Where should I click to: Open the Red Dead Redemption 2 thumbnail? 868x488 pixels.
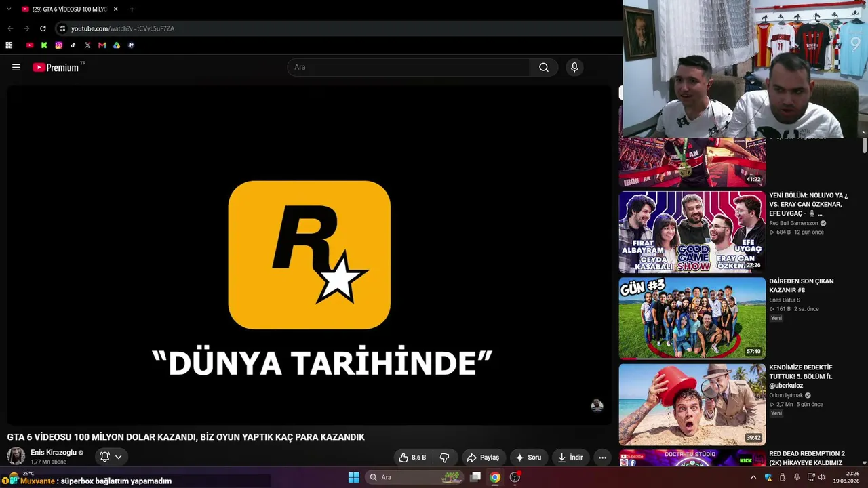coord(692,458)
